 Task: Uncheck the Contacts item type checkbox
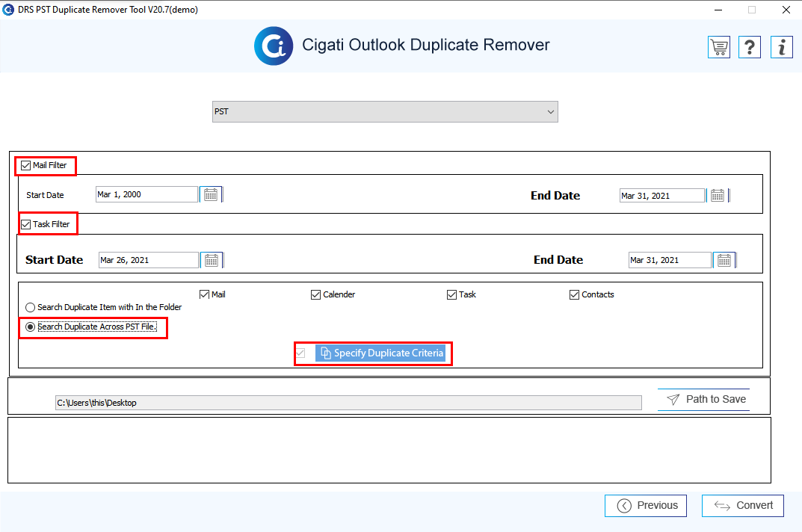[x=574, y=294]
